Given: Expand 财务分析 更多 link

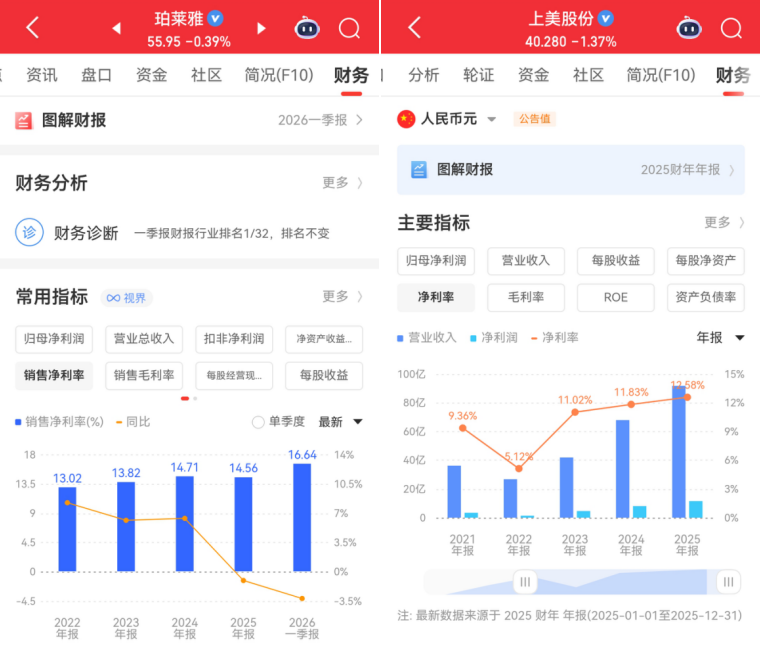Looking at the screenshot, I should point(342,183).
